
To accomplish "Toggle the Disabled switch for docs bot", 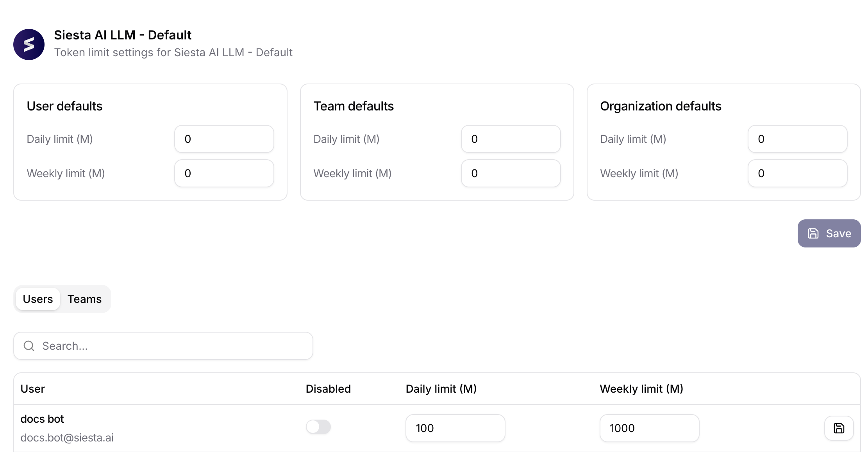I will click(x=318, y=427).
